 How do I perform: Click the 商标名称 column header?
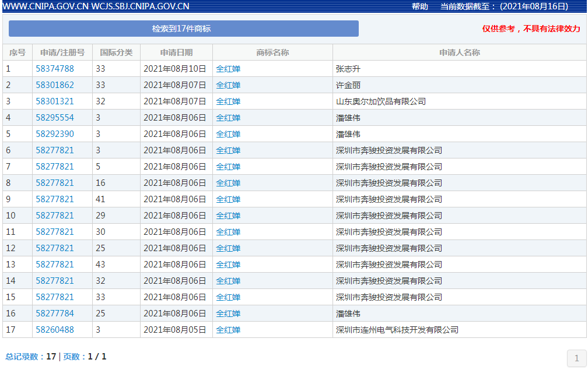click(272, 52)
